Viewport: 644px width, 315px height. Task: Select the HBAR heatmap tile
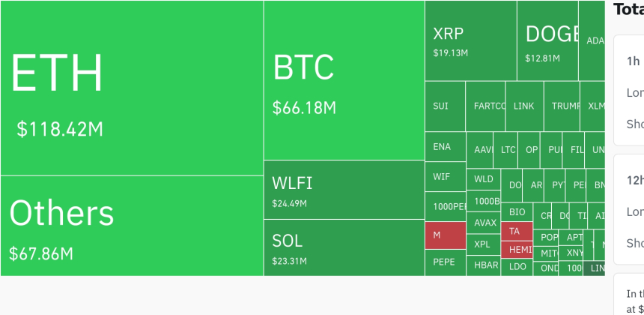pos(485,265)
